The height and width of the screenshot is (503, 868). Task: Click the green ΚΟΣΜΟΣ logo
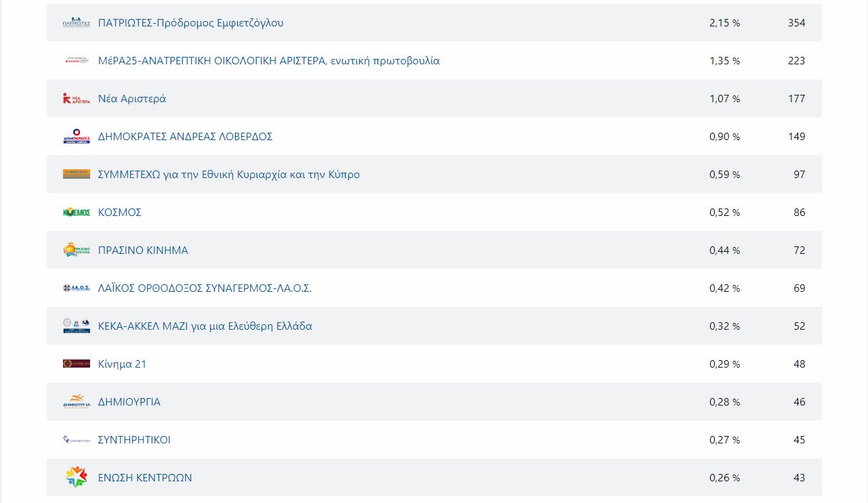tap(76, 213)
